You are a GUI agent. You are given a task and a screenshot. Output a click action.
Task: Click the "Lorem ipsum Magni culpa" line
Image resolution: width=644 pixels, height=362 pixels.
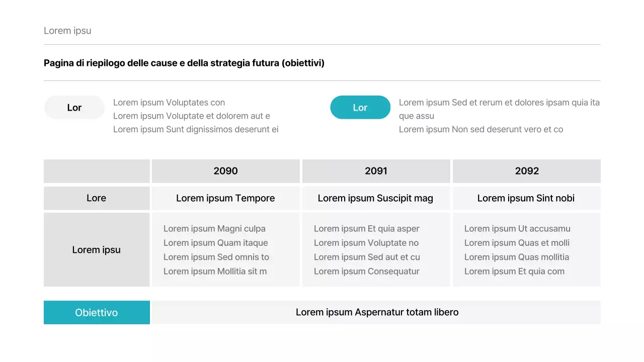pyautogui.click(x=214, y=229)
